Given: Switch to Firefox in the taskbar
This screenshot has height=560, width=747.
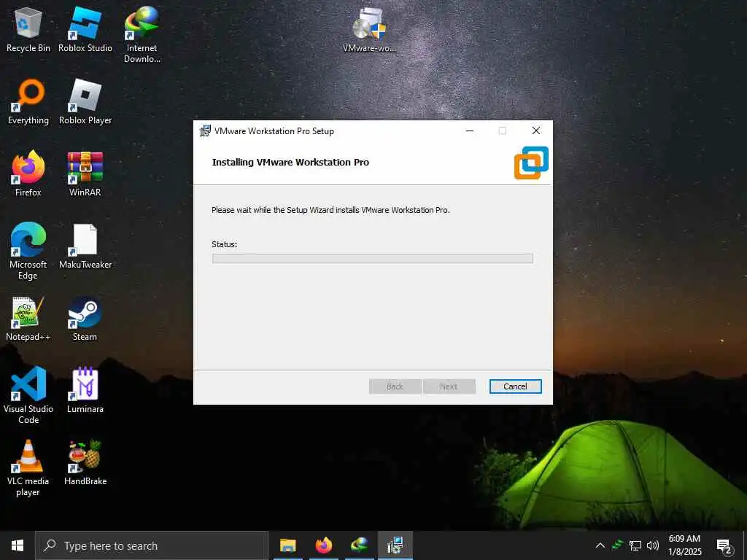Looking at the screenshot, I should [323, 545].
